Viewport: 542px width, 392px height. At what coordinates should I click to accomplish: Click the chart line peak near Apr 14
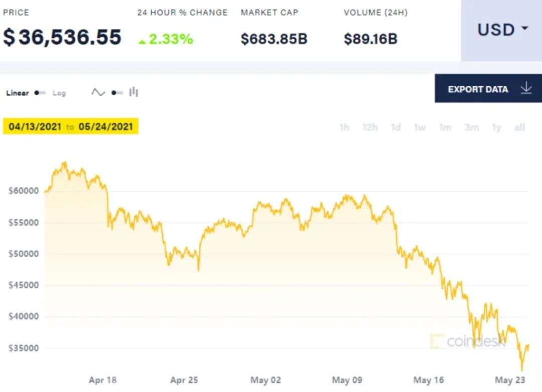tap(65, 163)
